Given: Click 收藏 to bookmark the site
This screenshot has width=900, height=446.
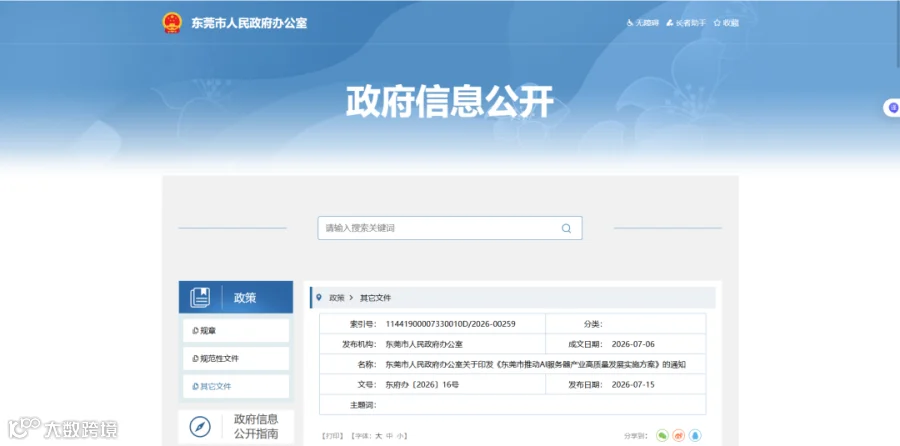Looking at the screenshot, I should point(726,23).
